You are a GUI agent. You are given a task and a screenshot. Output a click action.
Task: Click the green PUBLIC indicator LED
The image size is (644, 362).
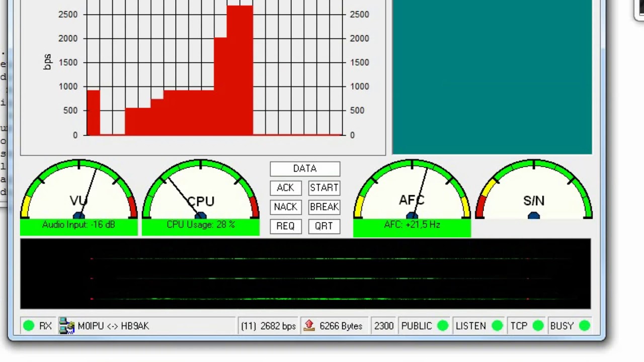pos(443,326)
